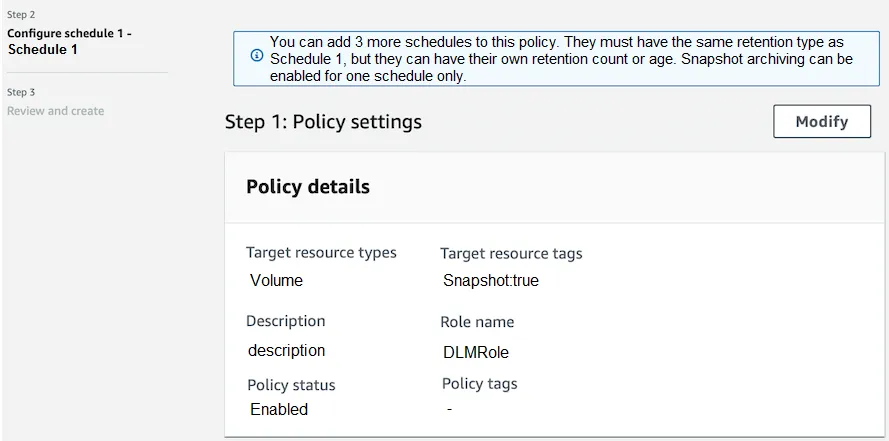Open Step 2 Configure schedule 1 step
889x441 pixels.
coord(69,41)
